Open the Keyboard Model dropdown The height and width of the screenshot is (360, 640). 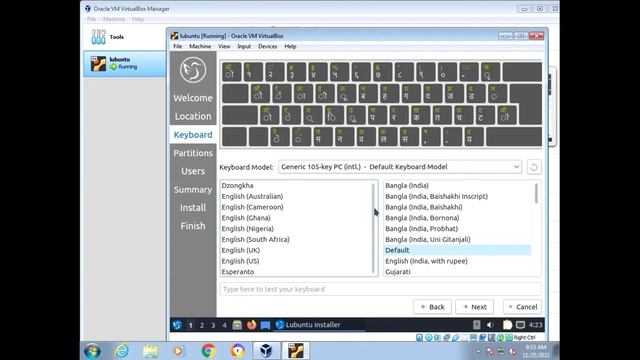pyautogui.click(x=400, y=167)
